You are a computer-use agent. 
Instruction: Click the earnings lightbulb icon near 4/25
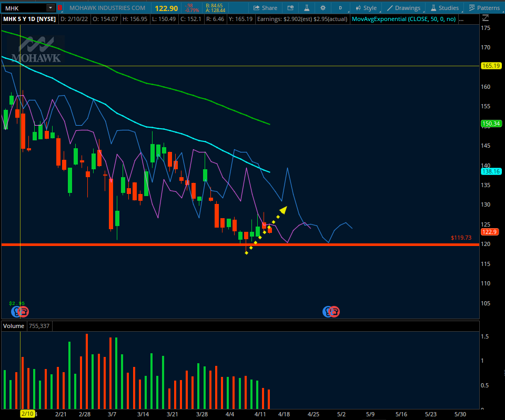[327, 312]
